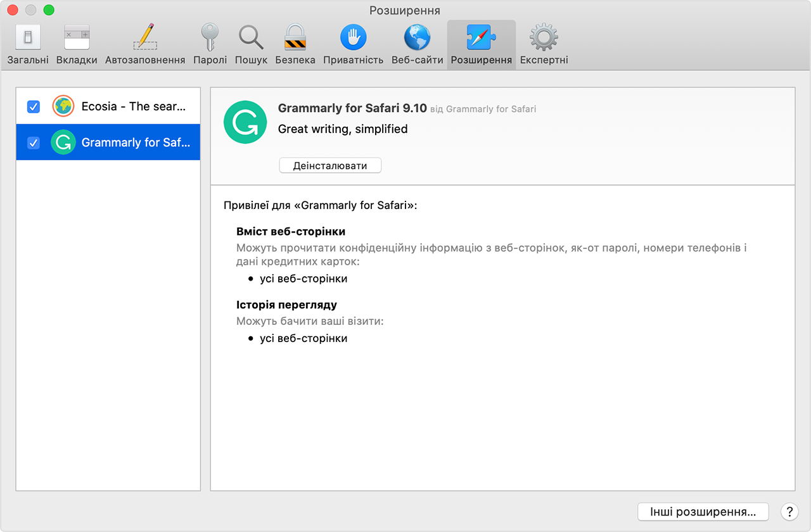Image resolution: width=811 pixels, height=532 pixels.
Task: Click the large Grammarly logo in details
Action: coord(244,121)
